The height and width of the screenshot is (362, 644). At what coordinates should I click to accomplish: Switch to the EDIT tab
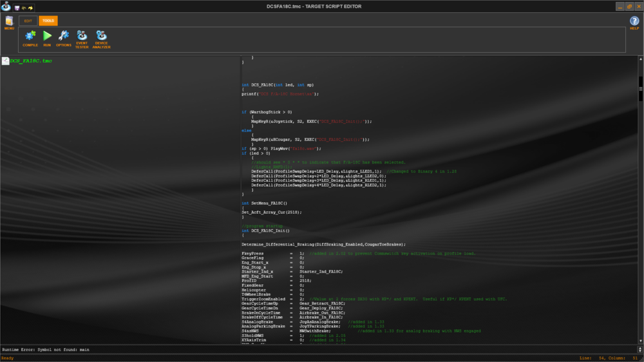[x=28, y=21]
